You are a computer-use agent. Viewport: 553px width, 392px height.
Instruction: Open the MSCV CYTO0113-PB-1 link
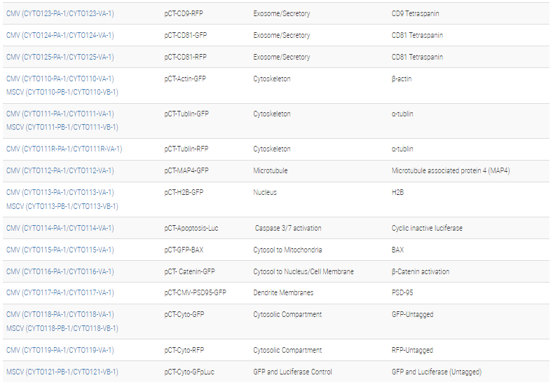(62, 206)
